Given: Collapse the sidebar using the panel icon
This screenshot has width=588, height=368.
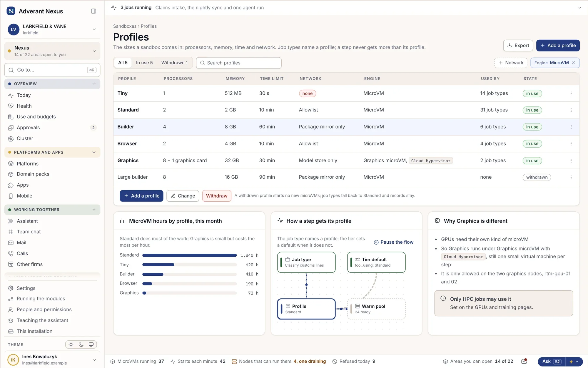Looking at the screenshot, I should [93, 11].
